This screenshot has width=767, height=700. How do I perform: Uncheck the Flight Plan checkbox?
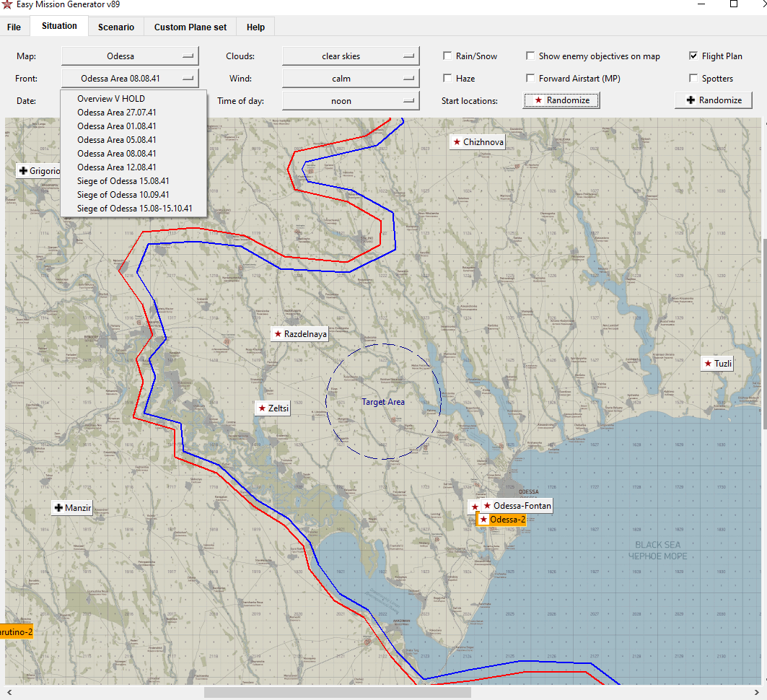pyautogui.click(x=694, y=56)
